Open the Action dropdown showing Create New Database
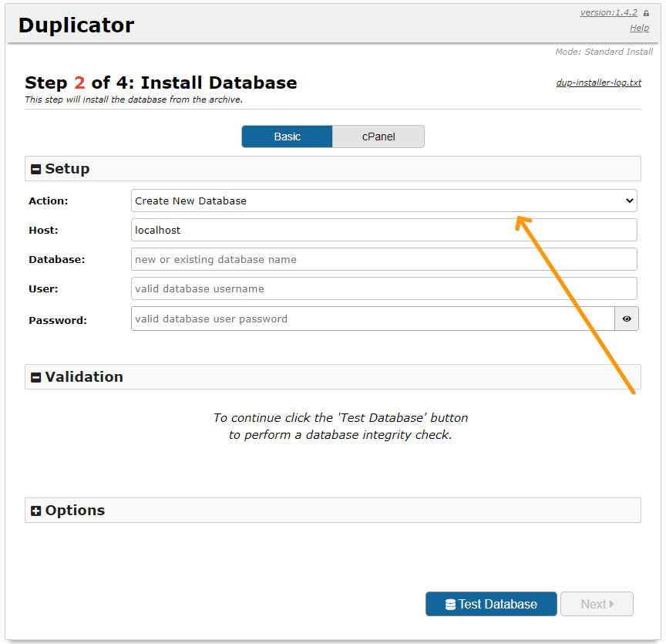The width and height of the screenshot is (666, 644). coord(384,201)
